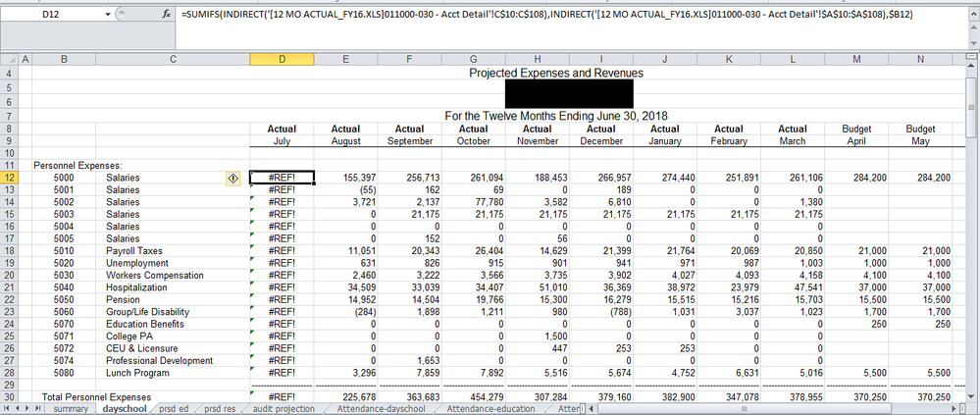
Task: Open the prsd ed sheet tab
Action: (x=174, y=409)
